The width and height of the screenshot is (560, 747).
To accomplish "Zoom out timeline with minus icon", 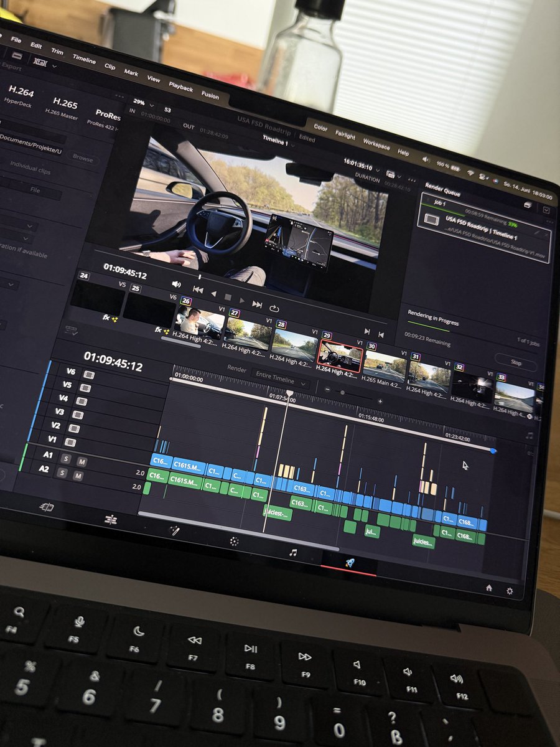I will tap(327, 390).
